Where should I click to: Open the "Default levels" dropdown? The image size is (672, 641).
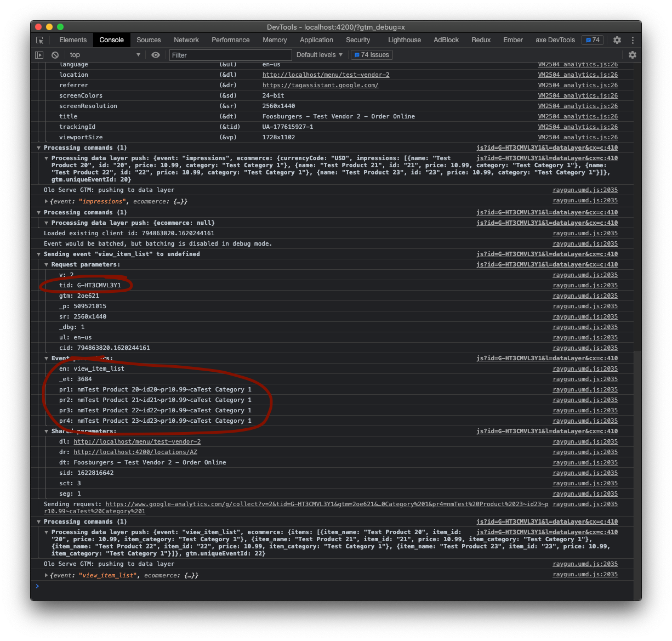320,55
